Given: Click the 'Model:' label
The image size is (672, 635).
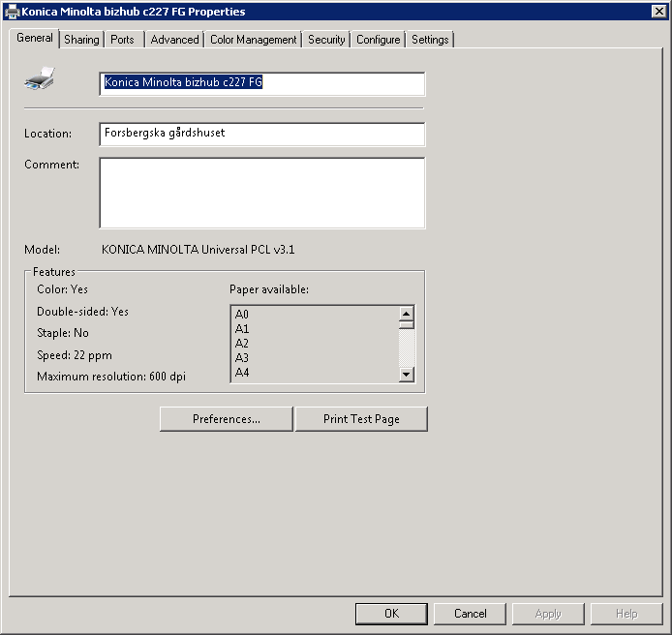Looking at the screenshot, I should [x=42, y=250].
